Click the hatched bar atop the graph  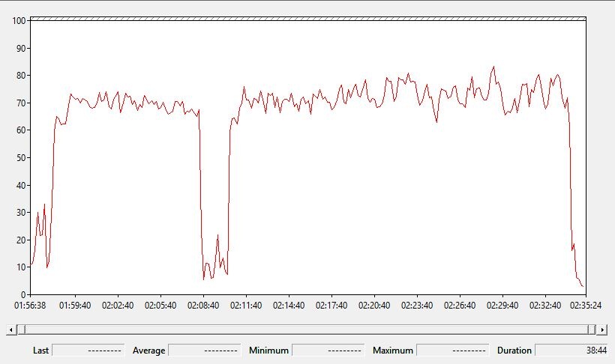(308, 19)
